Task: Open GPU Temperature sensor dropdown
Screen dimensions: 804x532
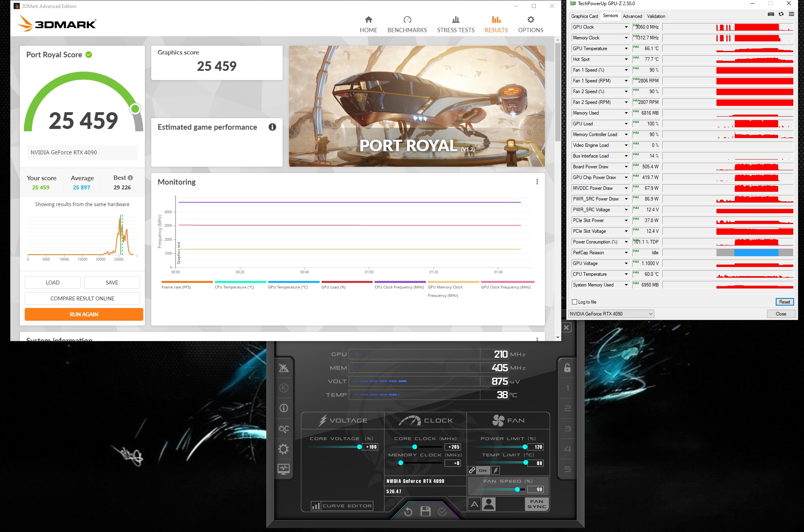Action: tap(626, 49)
